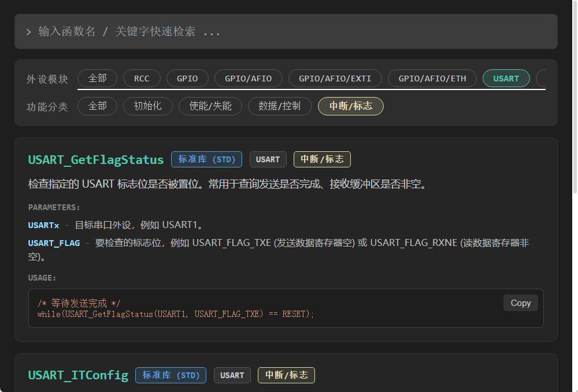Image resolution: width=578 pixels, height=392 pixels.
Task: Pick the GPIO/AFIO/ETH module chip
Action: pyautogui.click(x=432, y=79)
